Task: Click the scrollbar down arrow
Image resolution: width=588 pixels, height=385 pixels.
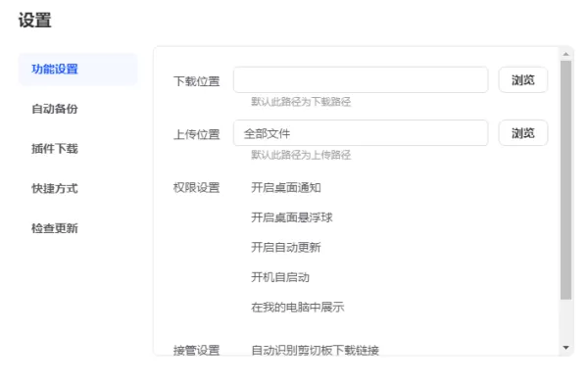Action: (565, 348)
